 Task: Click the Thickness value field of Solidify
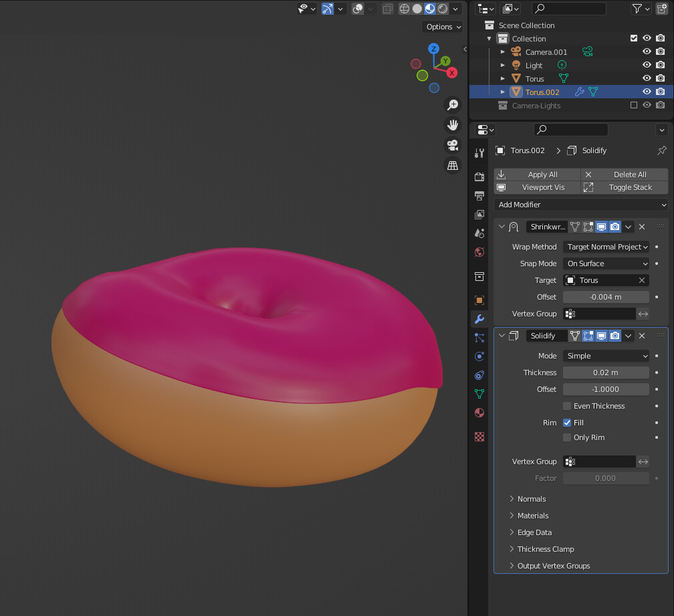pos(606,373)
